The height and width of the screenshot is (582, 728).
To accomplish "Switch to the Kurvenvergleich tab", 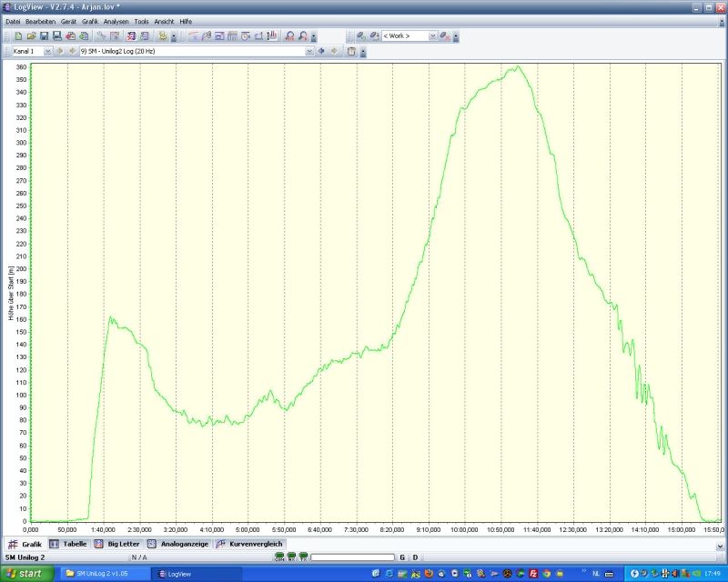I will coord(249,544).
